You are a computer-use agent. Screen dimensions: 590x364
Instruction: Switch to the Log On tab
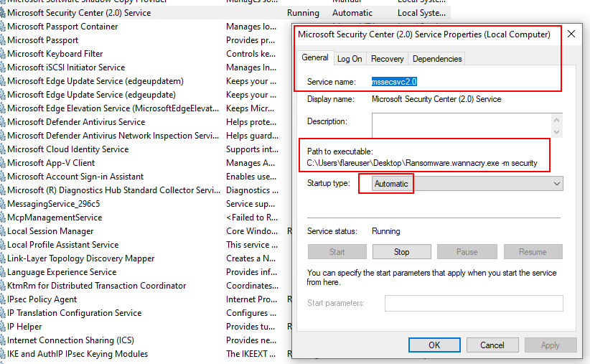350,59
